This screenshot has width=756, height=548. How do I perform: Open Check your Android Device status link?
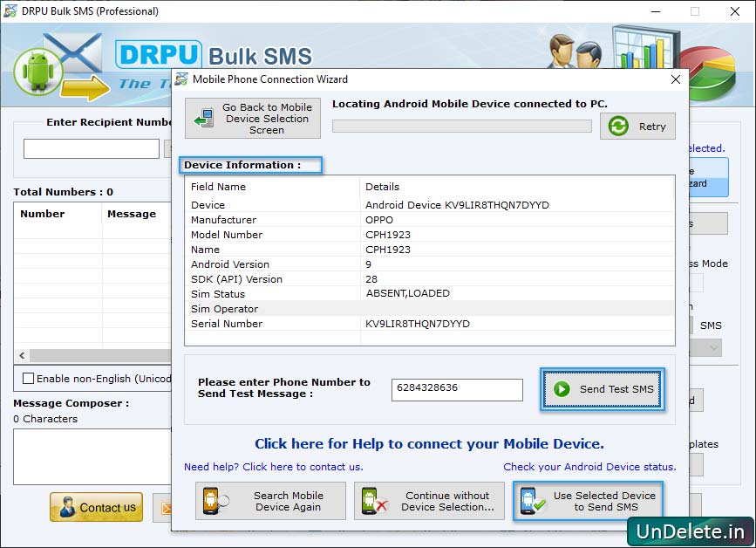589,467
